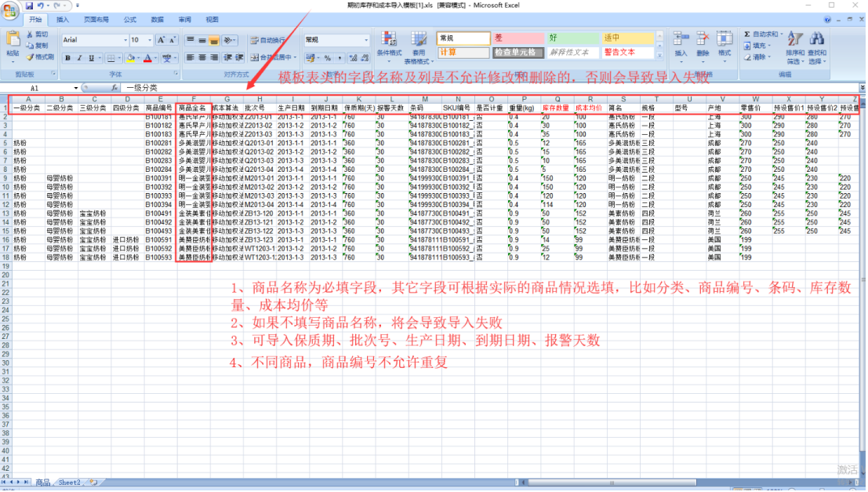Increase font size with large A icon
Image resolution: width=868 pixels, height=492 pixels.
pyautogui.click(x=161, y=40)
